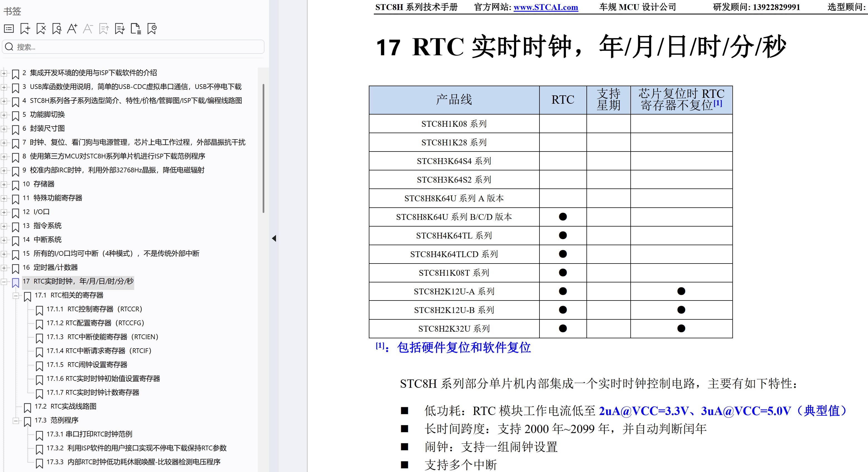This screenshot has height=472, width=868.
Task: Open bookmark 9 校准内部IRC时钟
Action: tap(114, 170)
